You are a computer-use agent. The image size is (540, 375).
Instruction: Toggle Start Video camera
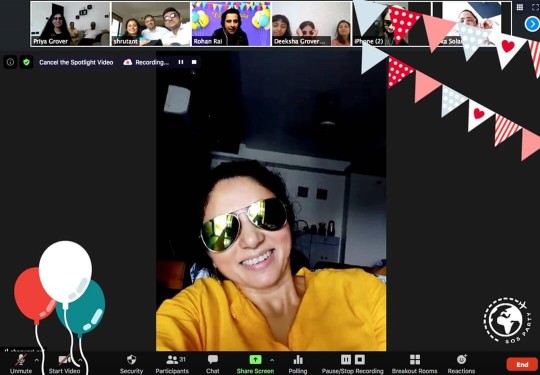[x=65, y=360]
